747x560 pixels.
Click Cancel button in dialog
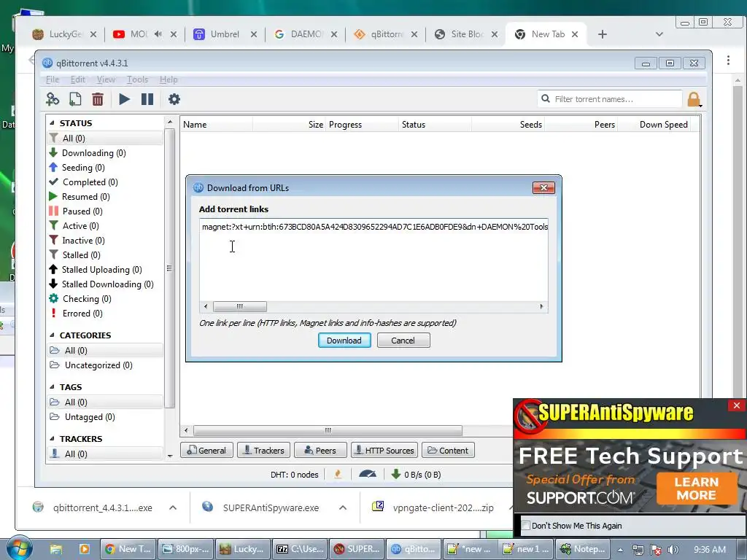click(x=403, y=341)
